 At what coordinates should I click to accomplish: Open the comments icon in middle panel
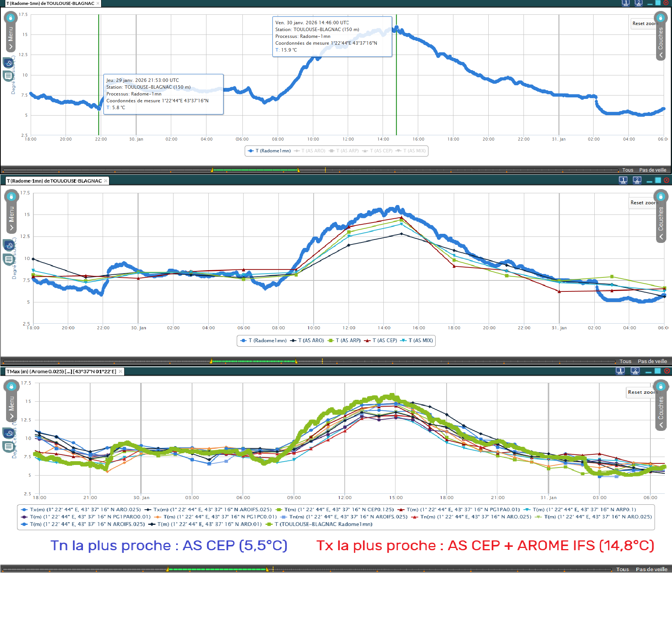point(8,260)
